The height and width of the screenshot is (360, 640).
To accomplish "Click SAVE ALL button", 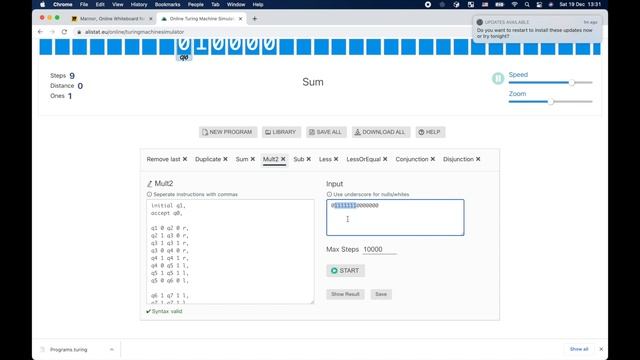I will coord(326,132).
